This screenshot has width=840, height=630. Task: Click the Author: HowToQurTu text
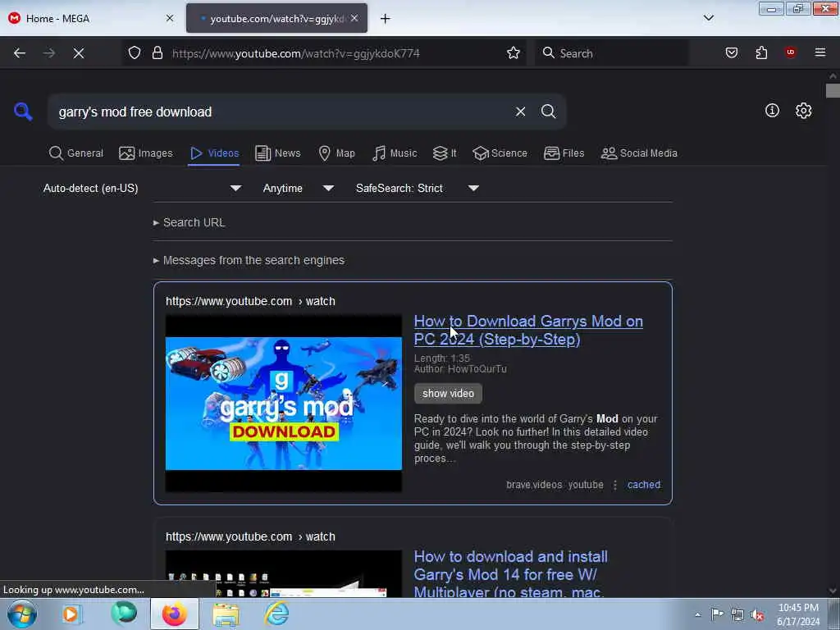pyautogui.click(x=460, y=369)
